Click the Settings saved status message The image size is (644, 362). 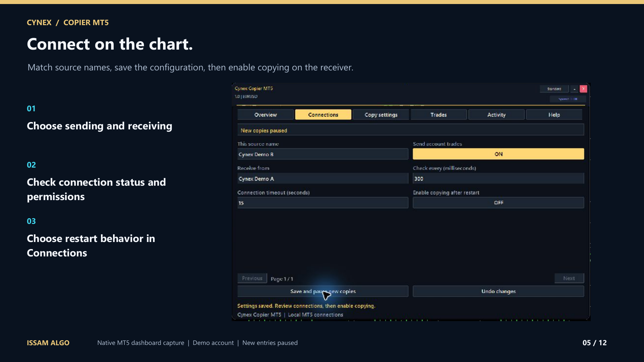[306, 306]
